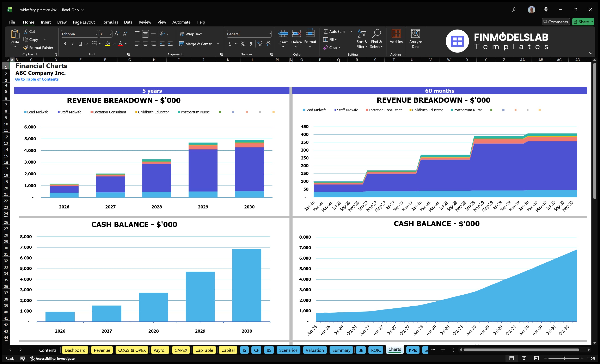
Task: Apply Percent Style number formatting
Action: (x=243, y=44)
